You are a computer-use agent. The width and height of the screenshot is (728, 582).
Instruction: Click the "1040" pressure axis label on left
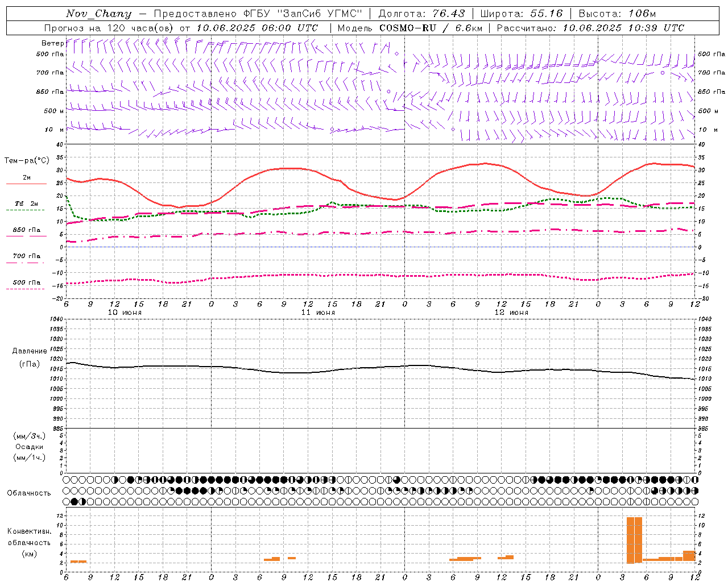pos(56,319)
